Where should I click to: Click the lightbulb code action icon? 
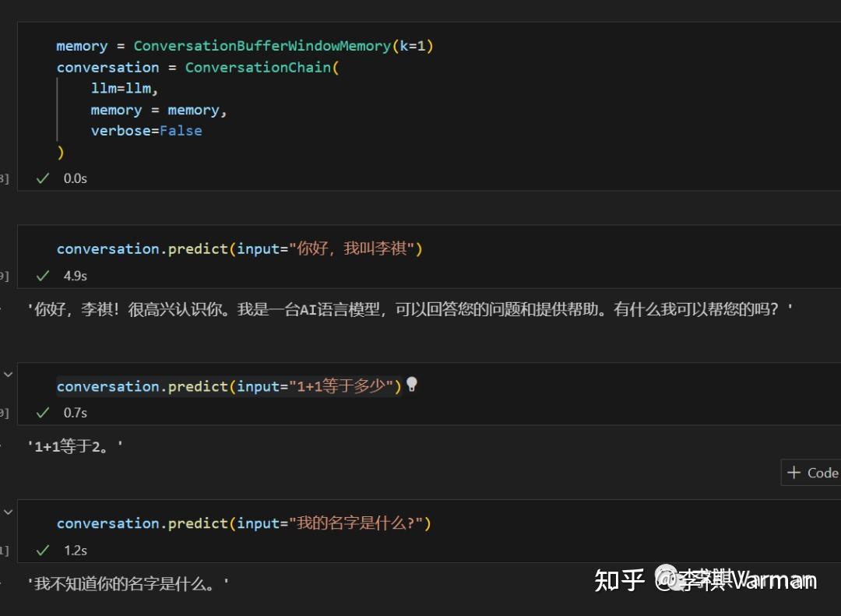[412, 384]
